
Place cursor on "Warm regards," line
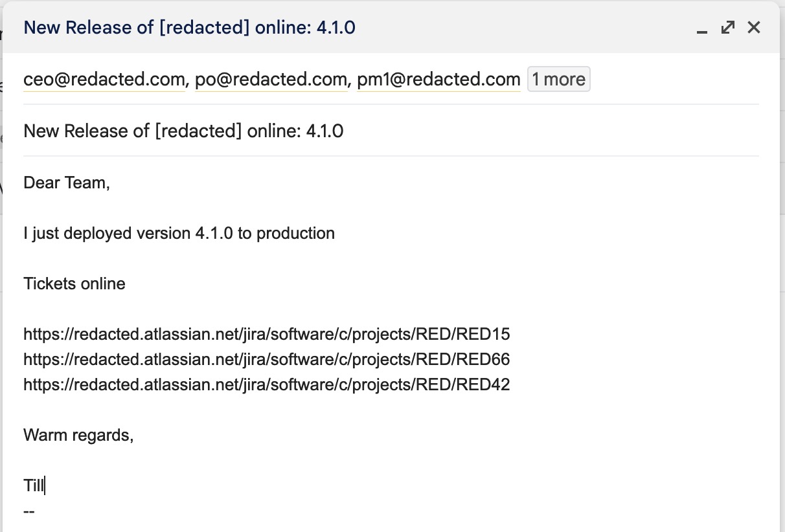pyautogui.click(x=78, y=435)
